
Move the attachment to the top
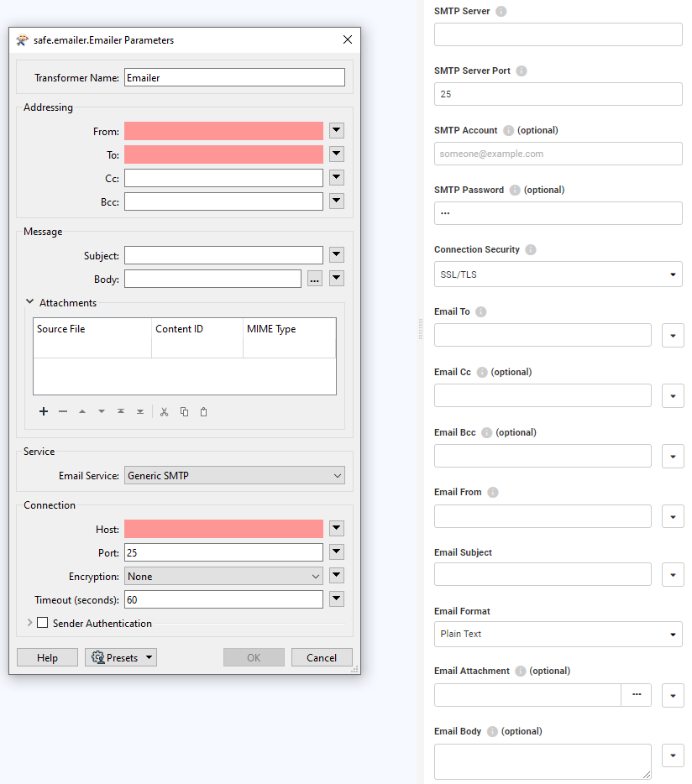[x=120, y=411]
